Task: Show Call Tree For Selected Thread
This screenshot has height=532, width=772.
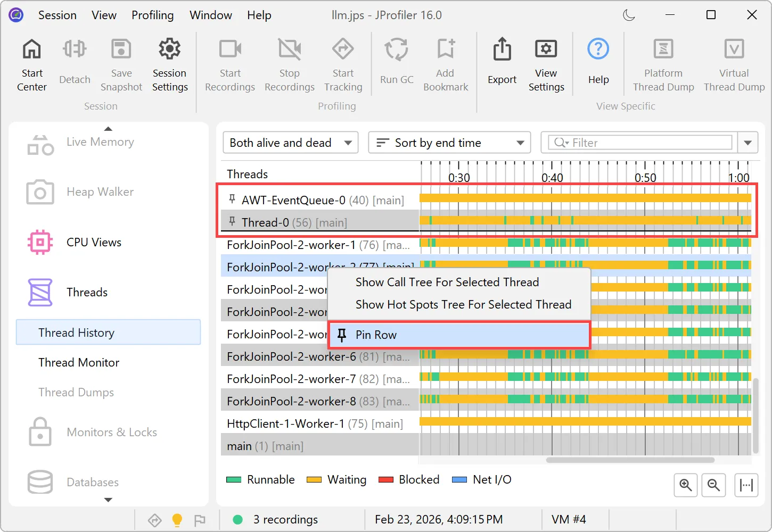Action: pos(447,282)
